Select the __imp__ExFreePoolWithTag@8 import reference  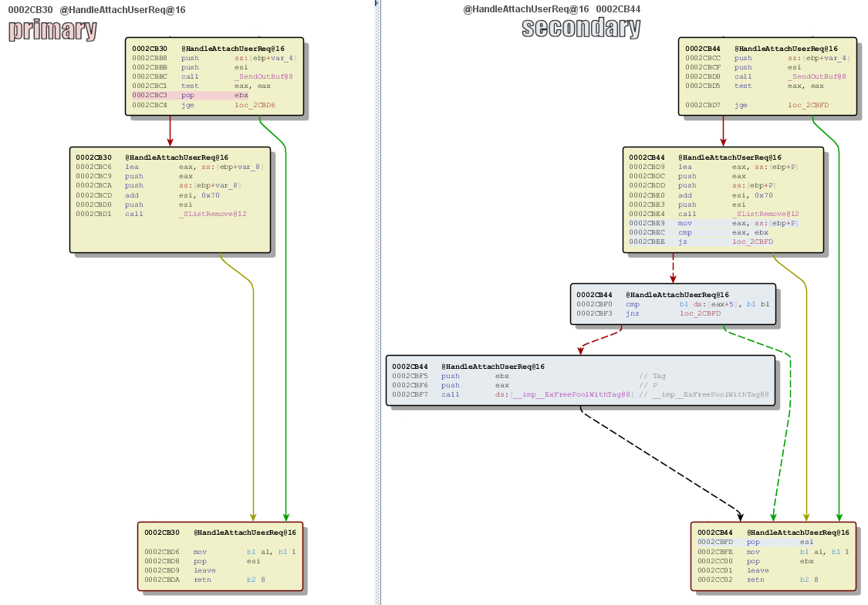click(x=549, y=394)
